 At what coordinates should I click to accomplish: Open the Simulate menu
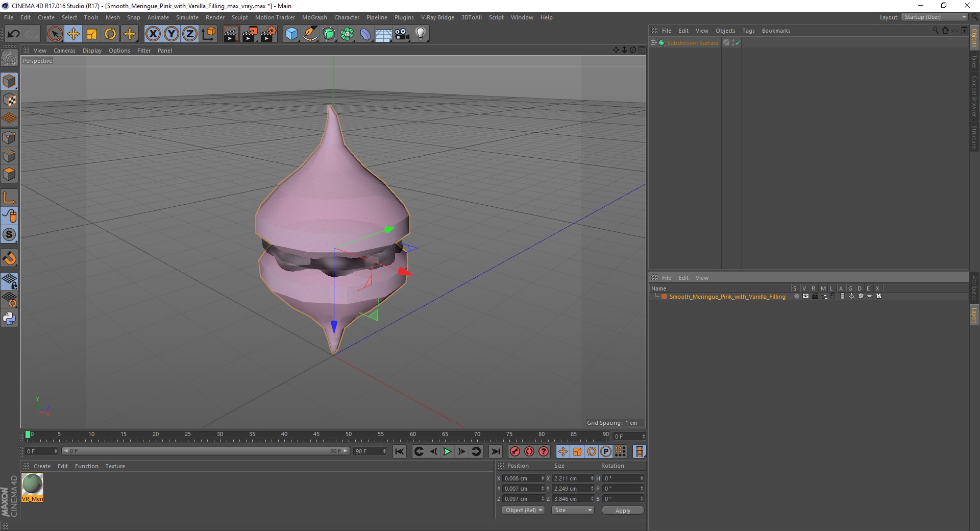pyautogui.click(x=187, y=17)
